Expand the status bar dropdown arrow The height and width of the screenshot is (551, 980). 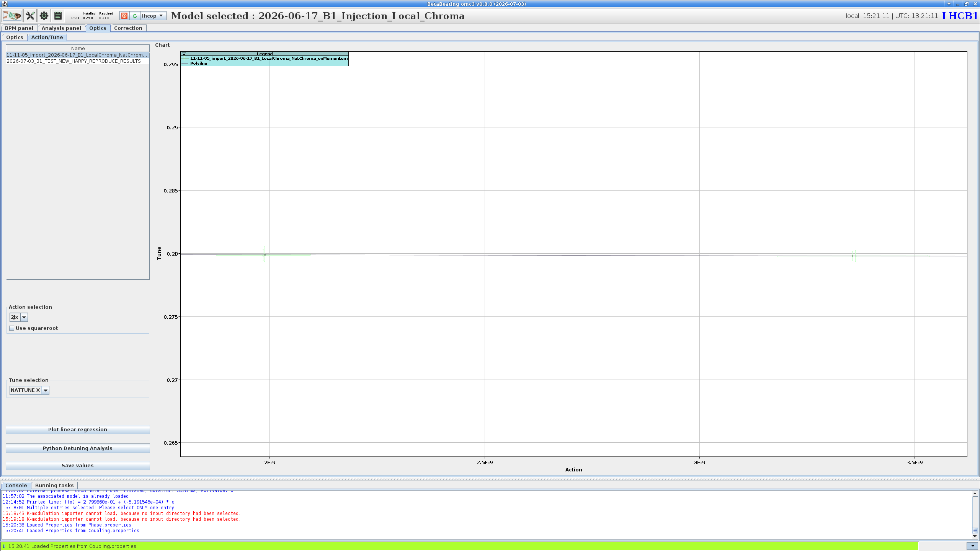coord(973,546)
